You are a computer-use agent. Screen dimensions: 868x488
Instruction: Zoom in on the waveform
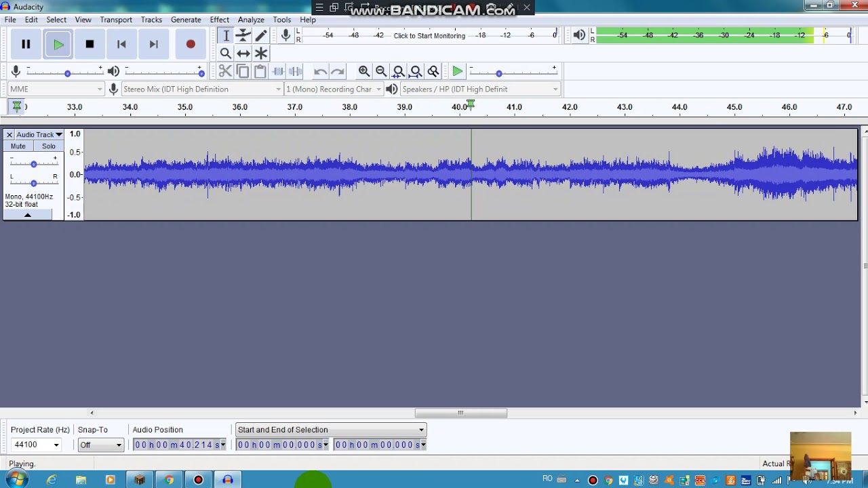click(364, 71)
